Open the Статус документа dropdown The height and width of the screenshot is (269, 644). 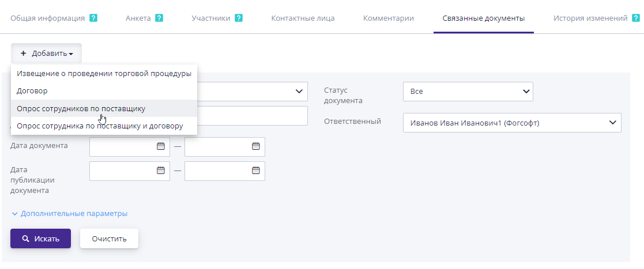468,92
